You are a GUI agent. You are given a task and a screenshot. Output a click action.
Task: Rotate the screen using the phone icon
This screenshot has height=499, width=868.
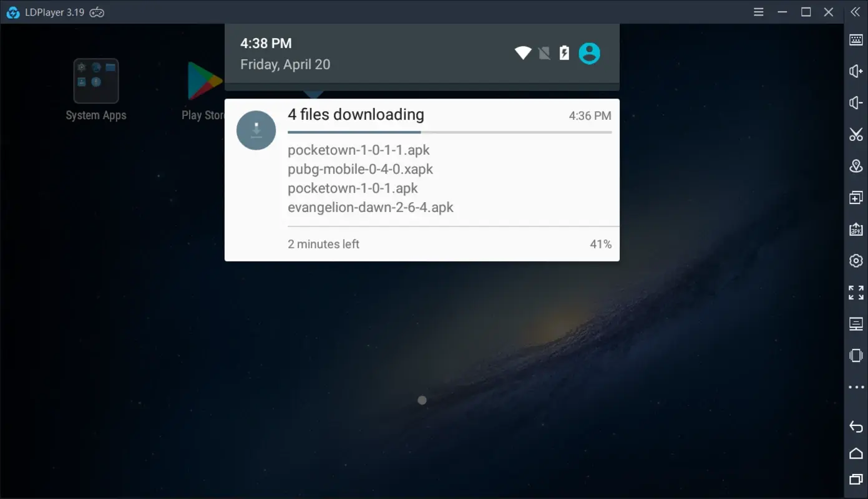pos(856,356)
